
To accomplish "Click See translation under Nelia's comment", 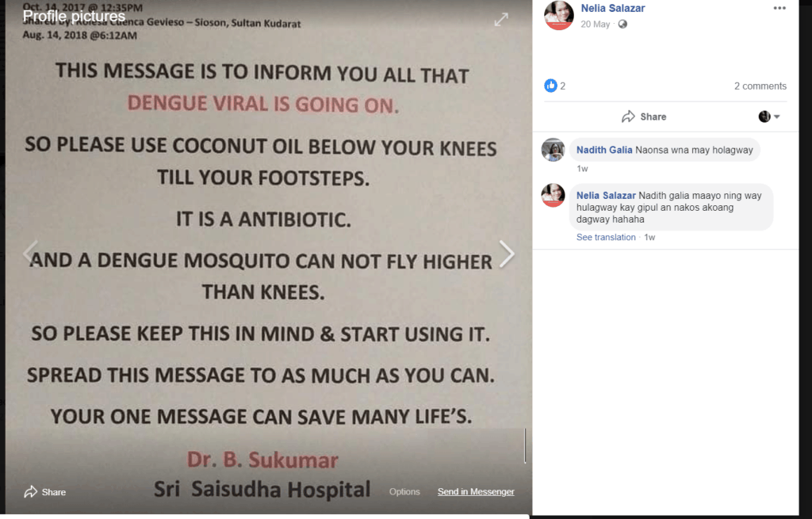I will click(x=606, y=237).
